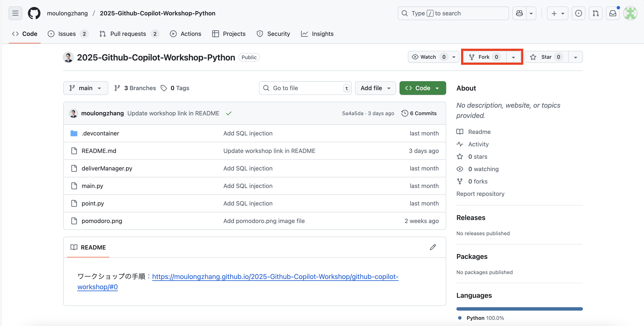Open Readme link in About sidebar
This screenshot has width=644, height=326.
click(x=473, y=132)
